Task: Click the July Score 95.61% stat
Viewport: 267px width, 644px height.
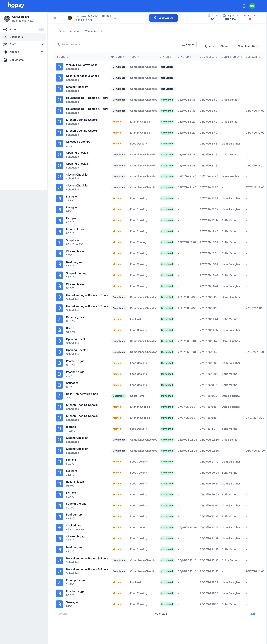Action: coord(230,18)
